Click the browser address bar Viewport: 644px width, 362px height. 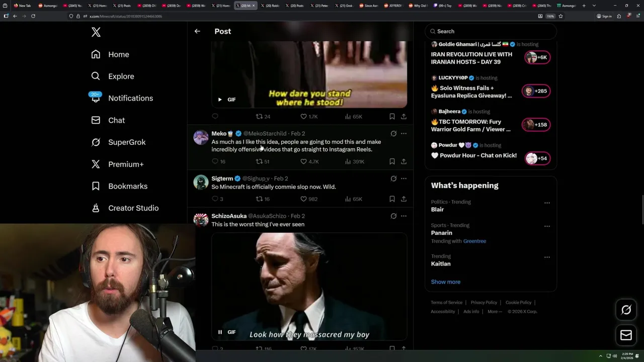[302, 16]
